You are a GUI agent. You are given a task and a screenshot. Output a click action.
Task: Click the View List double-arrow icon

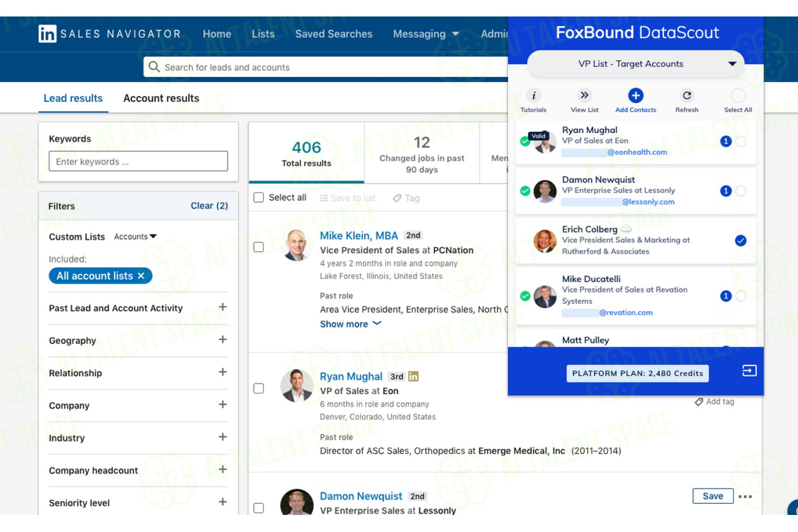coord(584,95)
